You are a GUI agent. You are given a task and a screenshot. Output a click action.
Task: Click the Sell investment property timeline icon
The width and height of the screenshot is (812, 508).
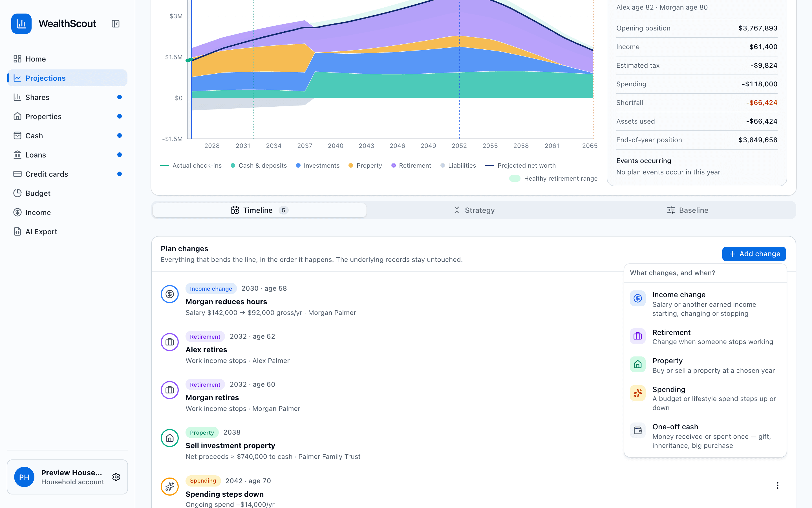(170, 438)
